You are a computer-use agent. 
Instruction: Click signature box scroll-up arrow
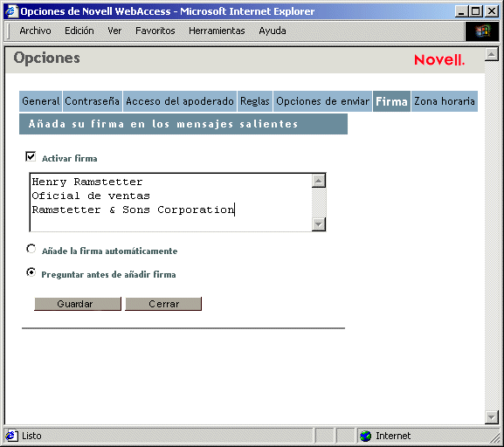click(319, 181)
